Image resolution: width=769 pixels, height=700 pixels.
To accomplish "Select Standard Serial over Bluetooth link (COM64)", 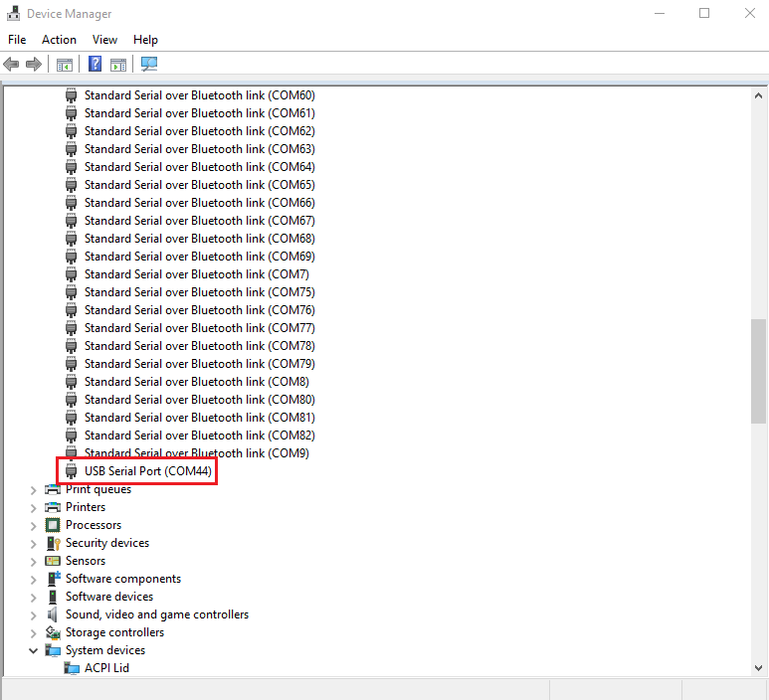I will [200, 167].
